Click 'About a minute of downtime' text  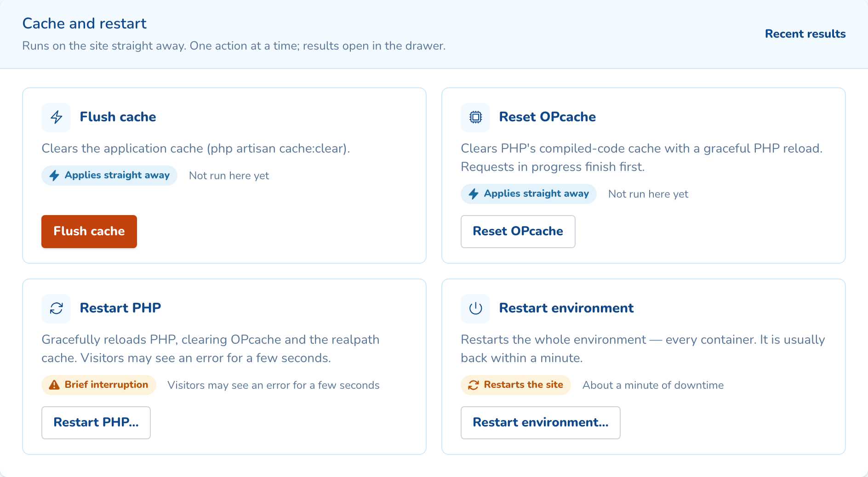653,385
